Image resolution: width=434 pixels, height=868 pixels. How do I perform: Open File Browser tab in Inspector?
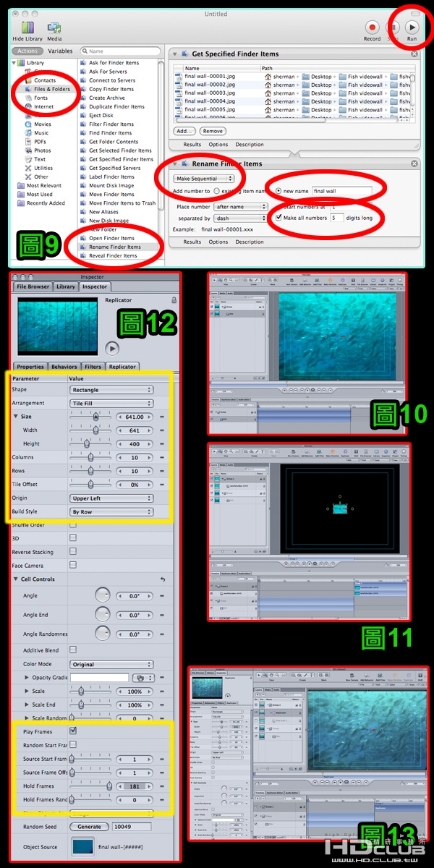pos(33,286)
